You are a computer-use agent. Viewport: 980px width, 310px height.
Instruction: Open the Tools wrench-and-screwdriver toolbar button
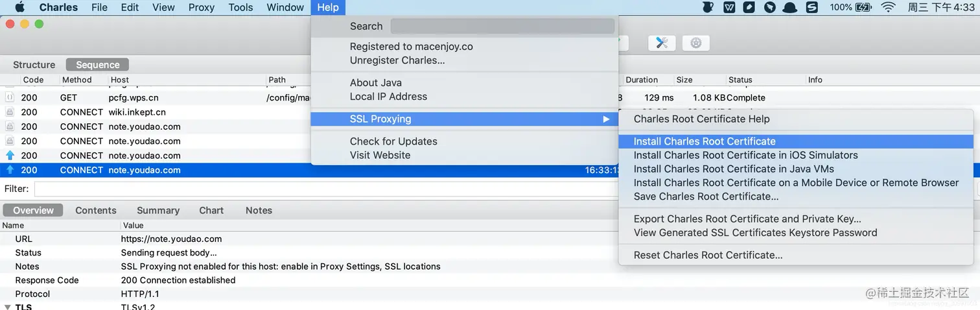pyautogui.click(x=662, y=43)
